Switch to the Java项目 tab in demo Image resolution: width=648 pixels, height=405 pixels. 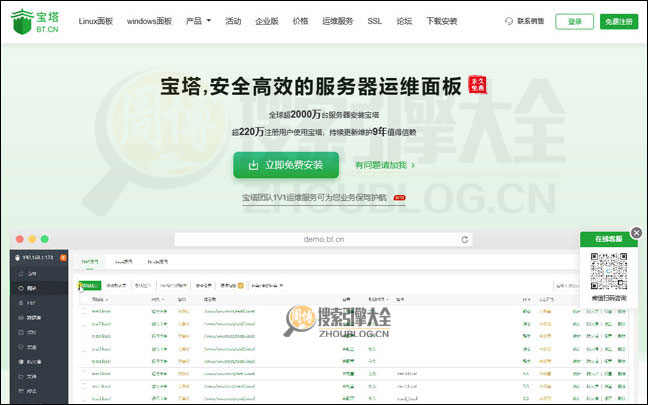124,262
